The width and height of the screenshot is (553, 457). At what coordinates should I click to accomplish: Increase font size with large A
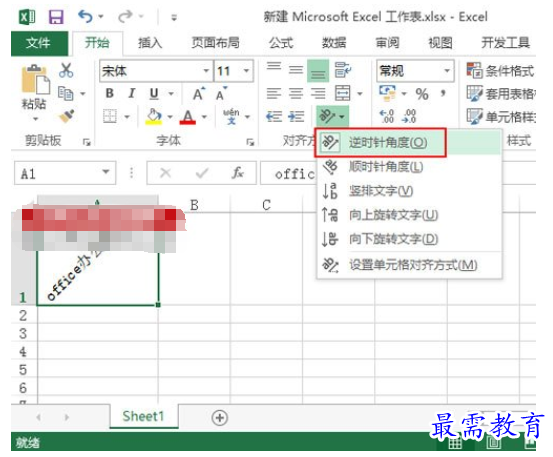pyautogui.click(x=199, y=94)
